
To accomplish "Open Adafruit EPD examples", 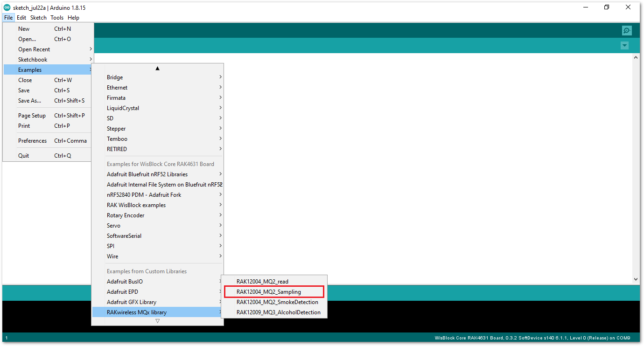I will click(x=158, y=292).
